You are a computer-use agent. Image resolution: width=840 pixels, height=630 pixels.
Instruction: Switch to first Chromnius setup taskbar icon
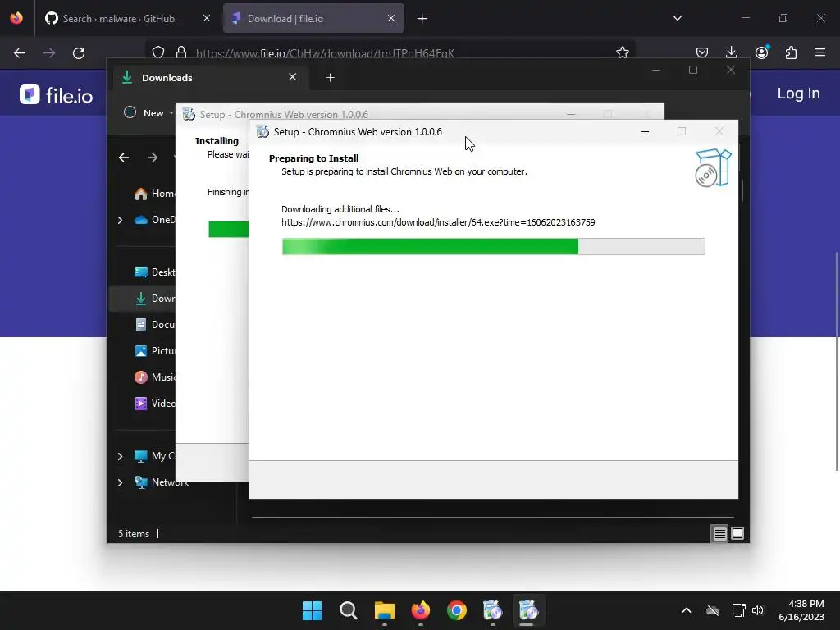492,610
